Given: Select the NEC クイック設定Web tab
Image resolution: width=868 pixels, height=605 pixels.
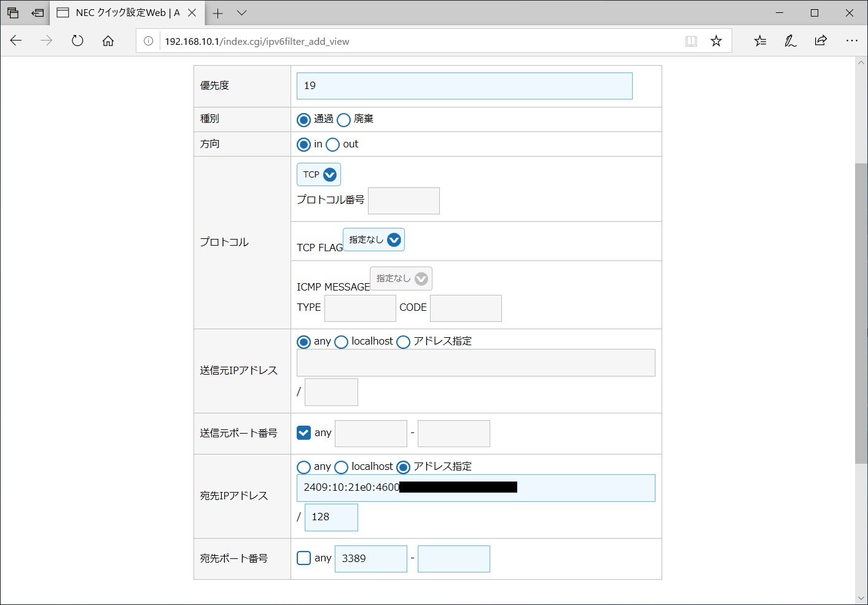Looking at the screenshot, I should tap(121, 13).
